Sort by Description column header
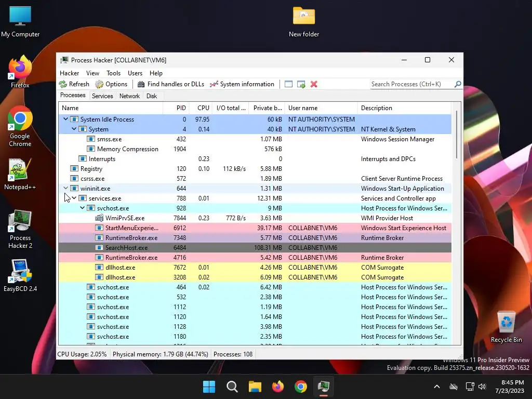The width and height of the screenshot is (532, 399). point(404,108)
